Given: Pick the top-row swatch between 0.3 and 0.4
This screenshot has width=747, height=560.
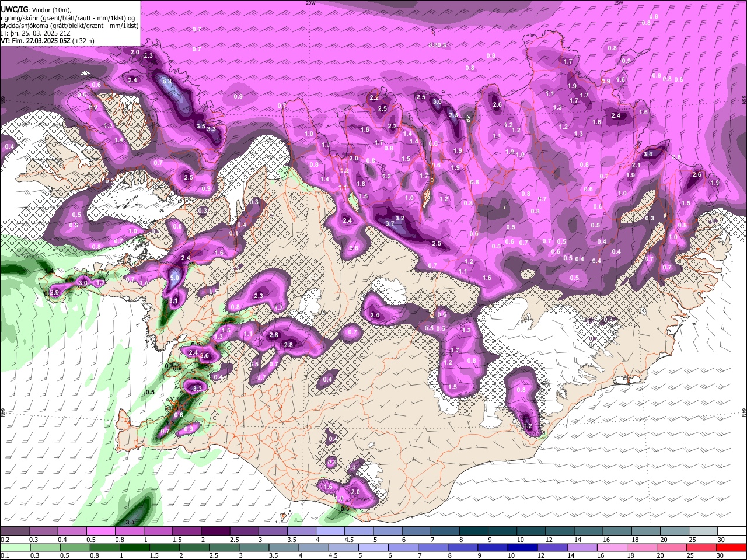Looking at the screenshot, I should [x=43, y=531].
